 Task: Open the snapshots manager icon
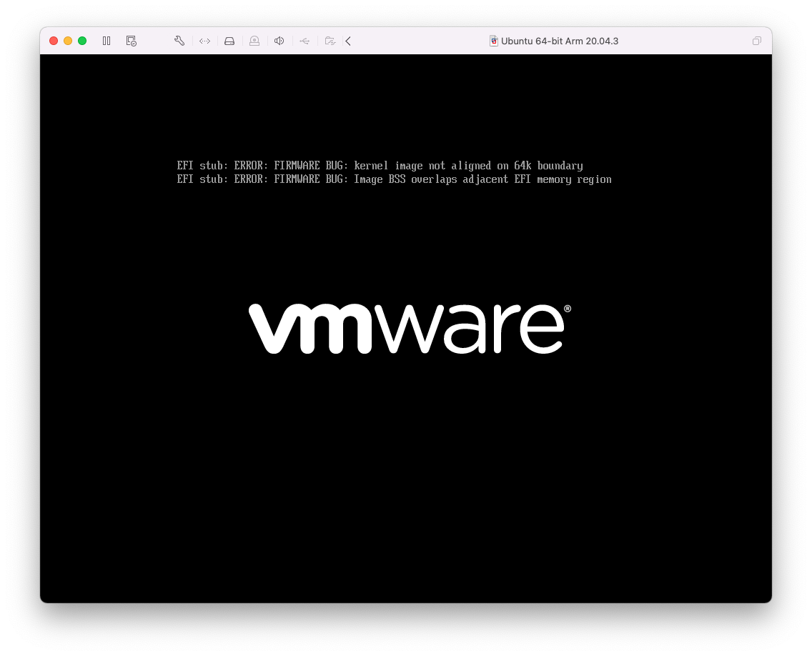coord(132,41)
